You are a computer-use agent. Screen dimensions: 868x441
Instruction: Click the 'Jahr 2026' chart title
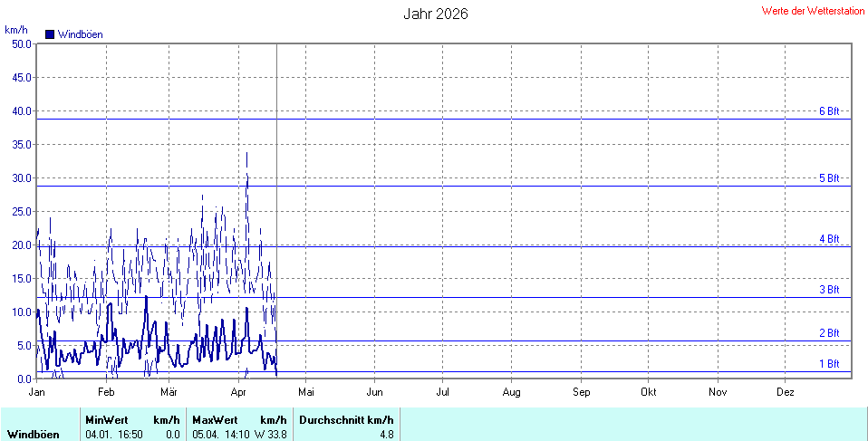[x=436, y=14]
